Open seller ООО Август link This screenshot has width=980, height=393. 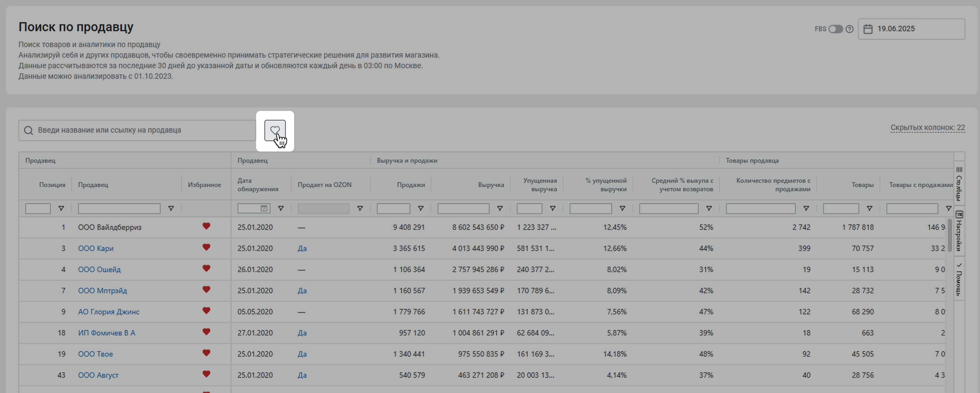(98, 375)
